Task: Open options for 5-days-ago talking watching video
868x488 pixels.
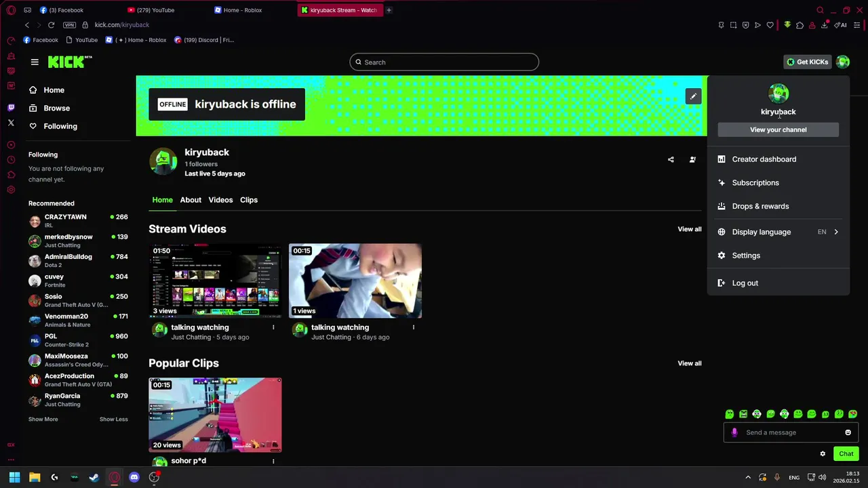Action: pos(273,327)
